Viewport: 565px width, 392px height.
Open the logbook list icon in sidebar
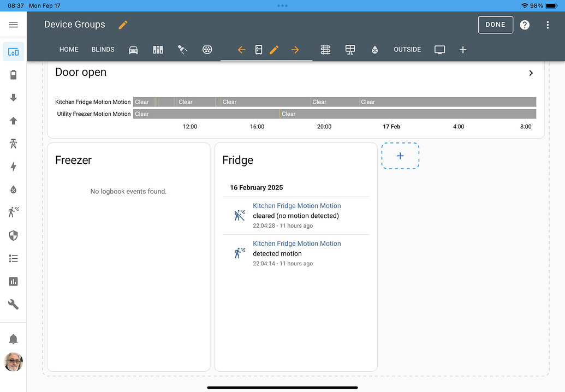(x=13, y=259)
